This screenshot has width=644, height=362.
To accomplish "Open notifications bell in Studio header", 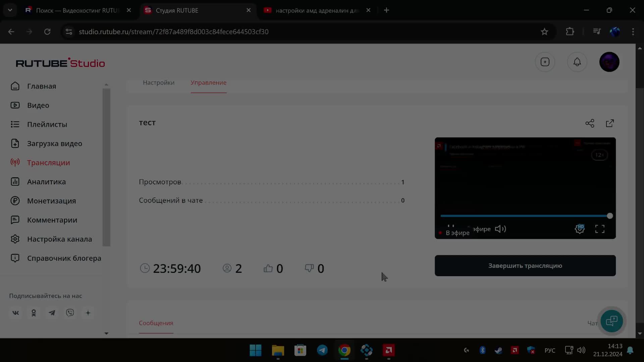I will tap(577, 62).
